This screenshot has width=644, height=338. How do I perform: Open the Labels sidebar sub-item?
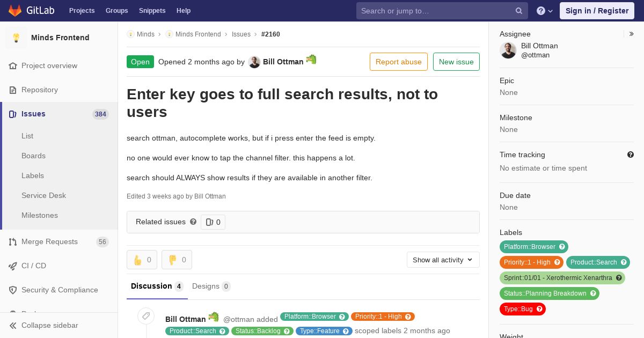coord(33,175)
